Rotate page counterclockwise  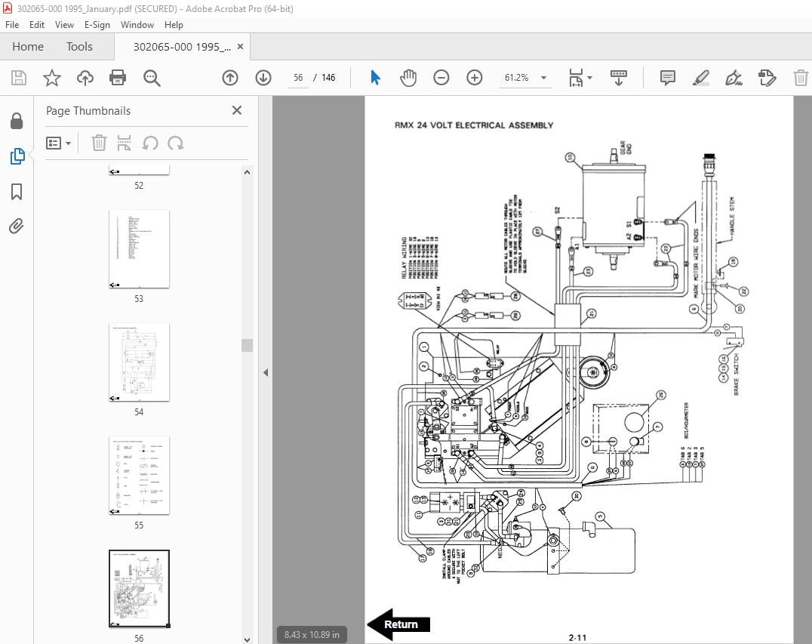click(x=150, y=143)
